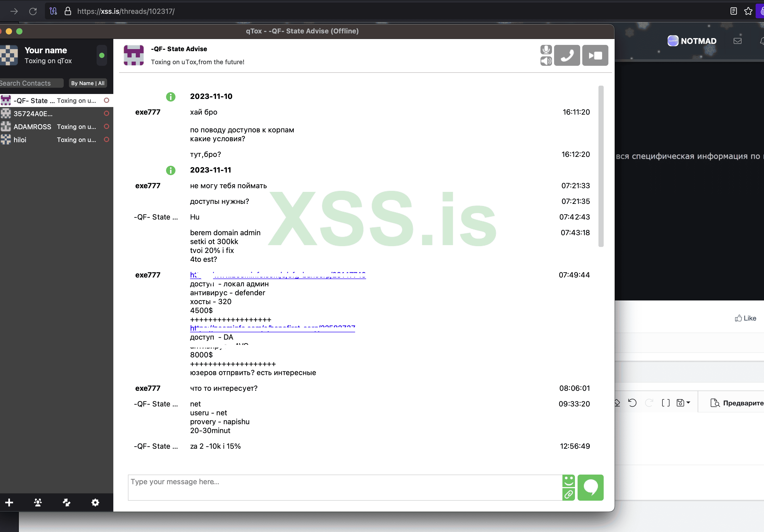Expand the By Name | All filter
This screenshot has height=532, width=764.
click(87, 83)
